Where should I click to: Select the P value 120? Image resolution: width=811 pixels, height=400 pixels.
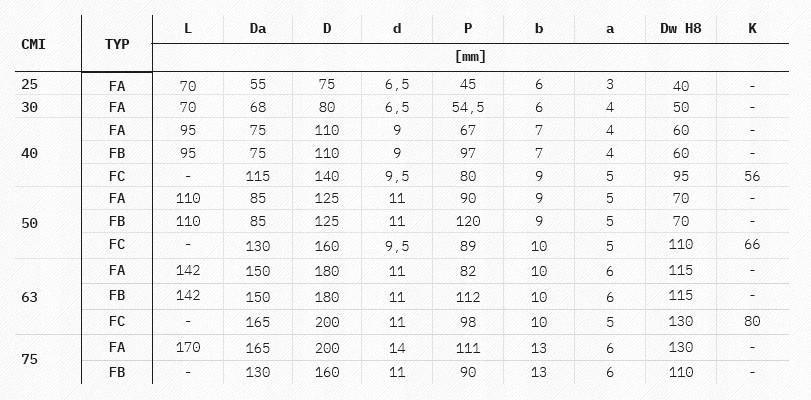(x=468, y=221)
